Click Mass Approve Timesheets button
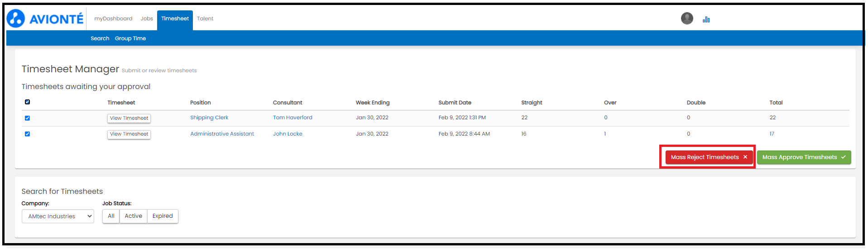Viewport: 868px width, 249px height. click(x=804, y=157)
